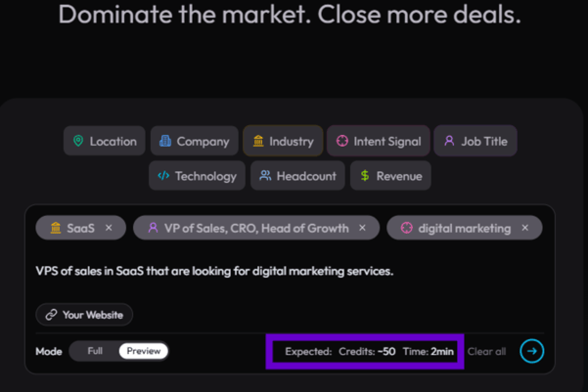Click the Your Website link button
This screenshot has height=392, width=588.
click(84, 315)
